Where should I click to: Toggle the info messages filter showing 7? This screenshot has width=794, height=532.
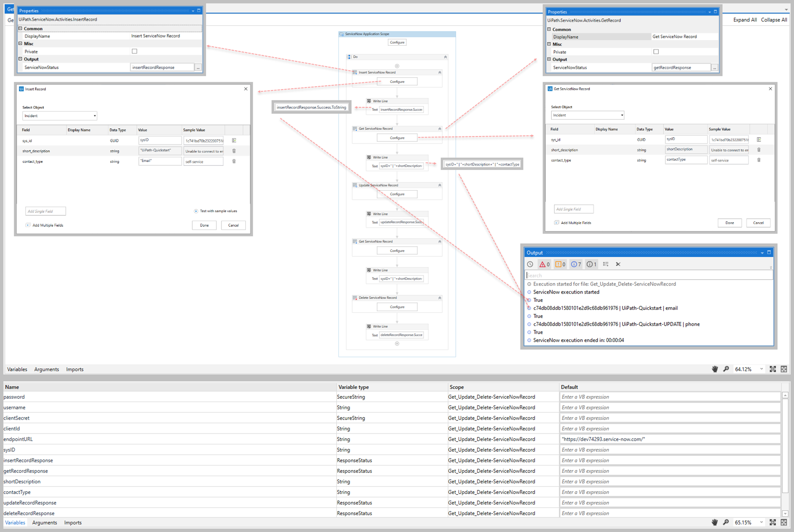tap(576, 264)
